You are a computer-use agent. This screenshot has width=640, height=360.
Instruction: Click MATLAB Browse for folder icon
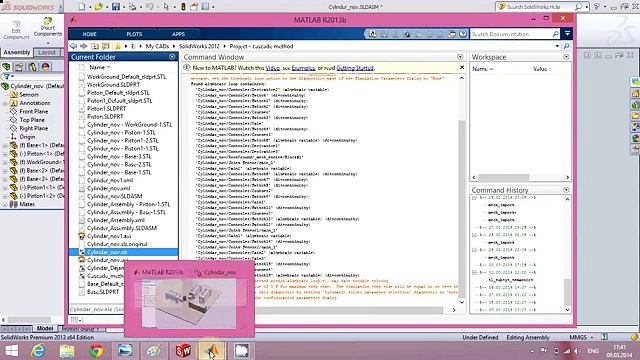[x=106, y=46]
